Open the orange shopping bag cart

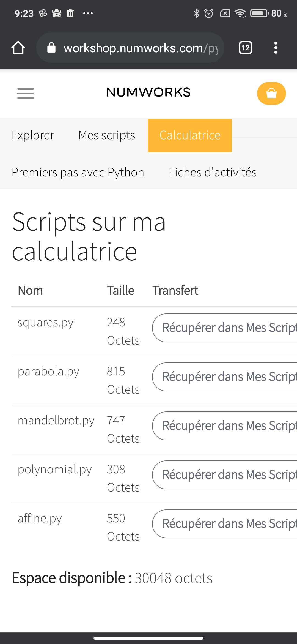[271, 93]
